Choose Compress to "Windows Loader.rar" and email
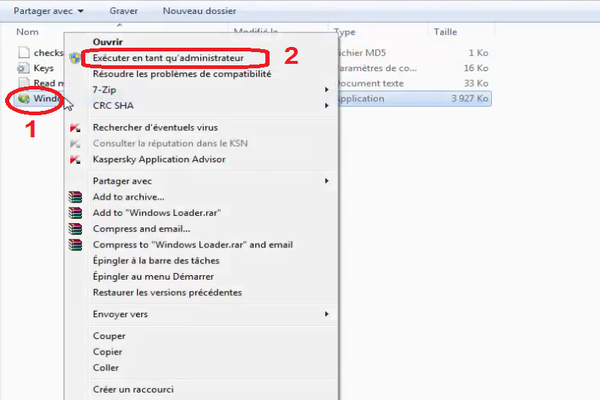Viewport: 600px width, 400px height. (x=193, y=245)
